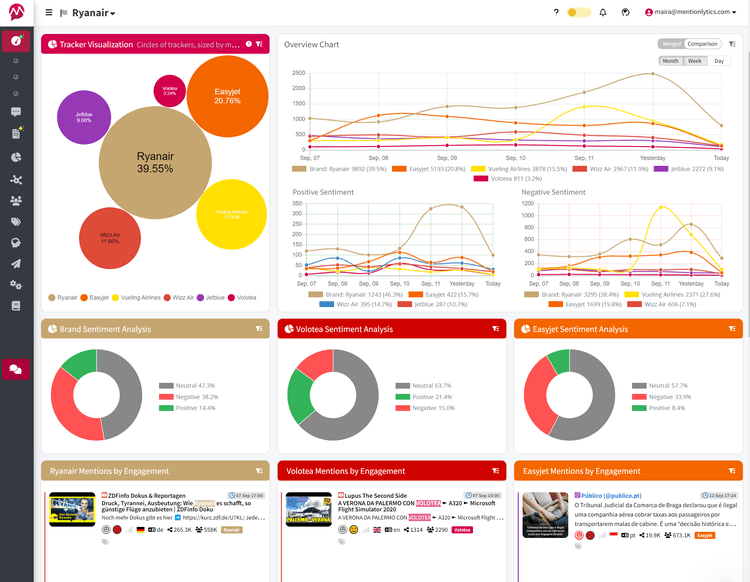The width and height of the screenshot is (750, 582).
Task: Switch the Overview Chart to Comparison
Action: click(702, 44)
